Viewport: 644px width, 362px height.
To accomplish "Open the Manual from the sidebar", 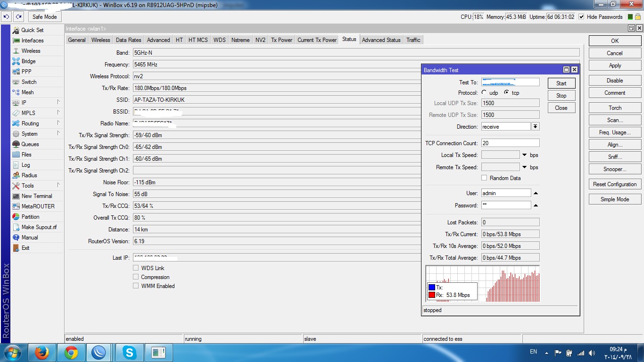I will click(30, 237).
